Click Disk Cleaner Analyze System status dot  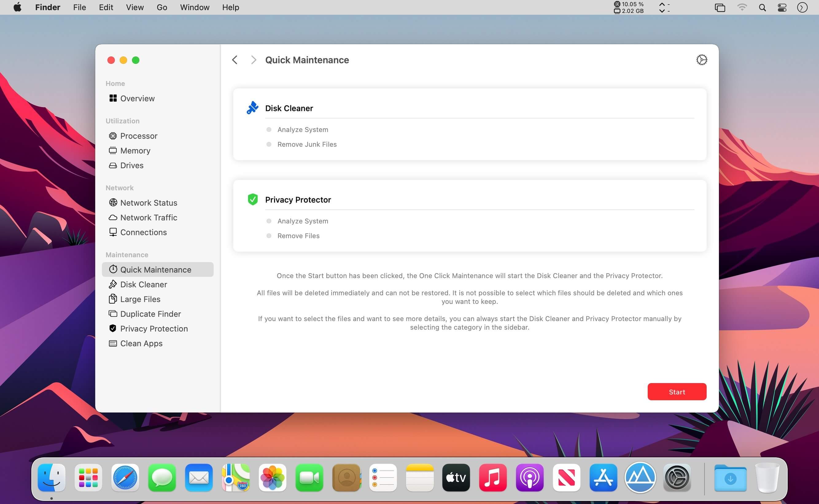point(269,130)
